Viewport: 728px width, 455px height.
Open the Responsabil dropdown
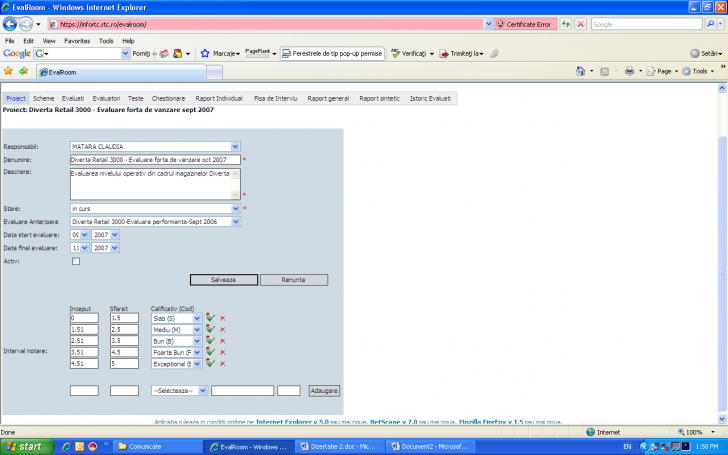click(x=235, y=146)
